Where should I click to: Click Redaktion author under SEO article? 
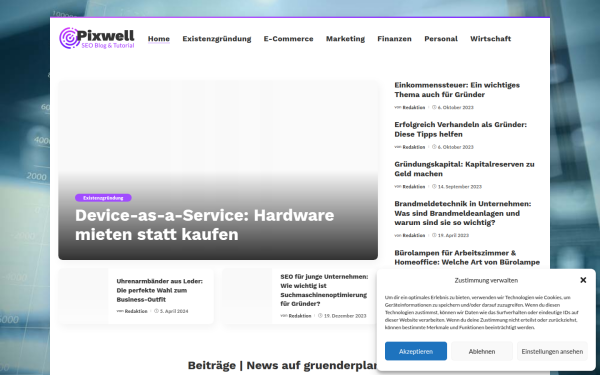300,316
